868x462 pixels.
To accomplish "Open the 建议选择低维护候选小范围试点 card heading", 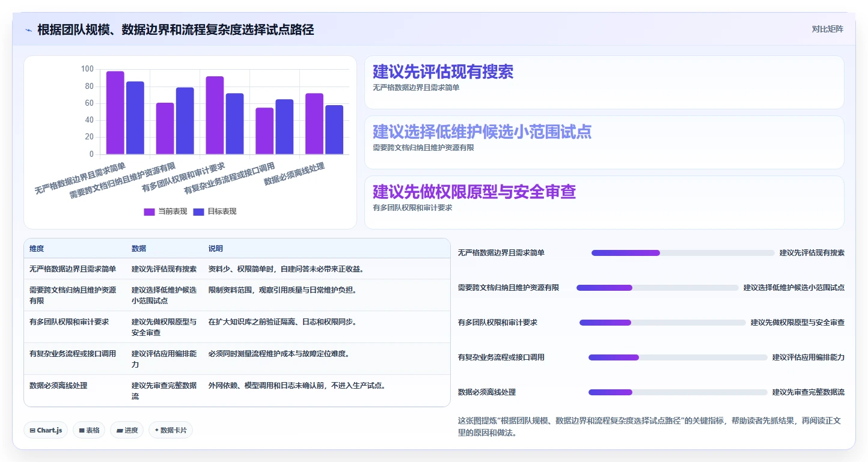I will (482, 132).
